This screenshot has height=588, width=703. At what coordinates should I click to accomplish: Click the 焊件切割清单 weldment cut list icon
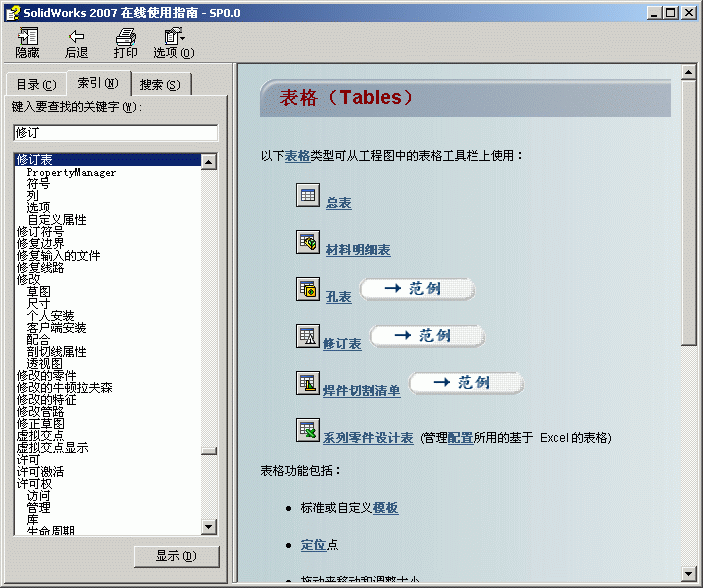point(308,383)
